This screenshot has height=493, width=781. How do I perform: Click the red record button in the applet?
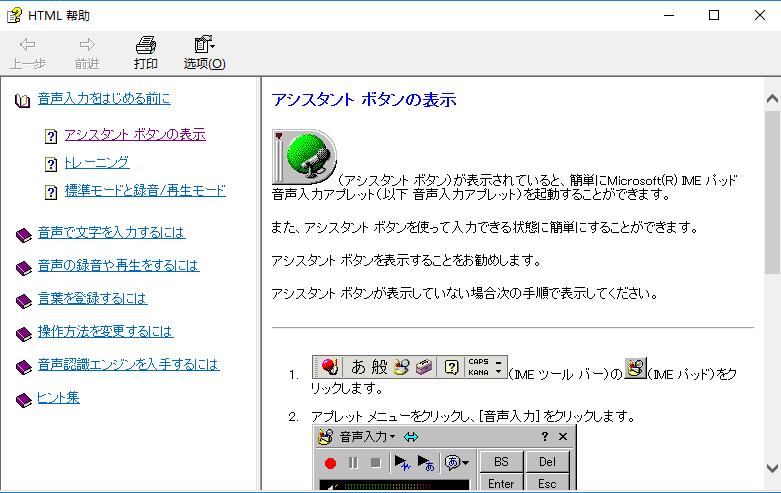tap(330, 463)
